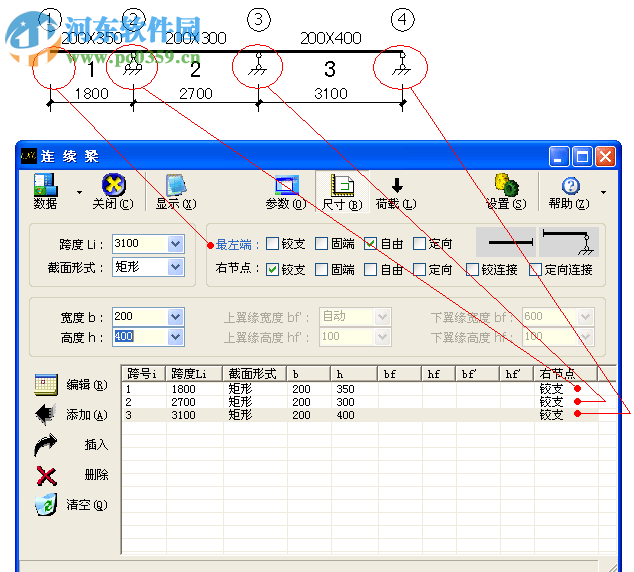Check 固端 for 最左端
The width and height of the screenshot is (634, 572).
[321, 244]
